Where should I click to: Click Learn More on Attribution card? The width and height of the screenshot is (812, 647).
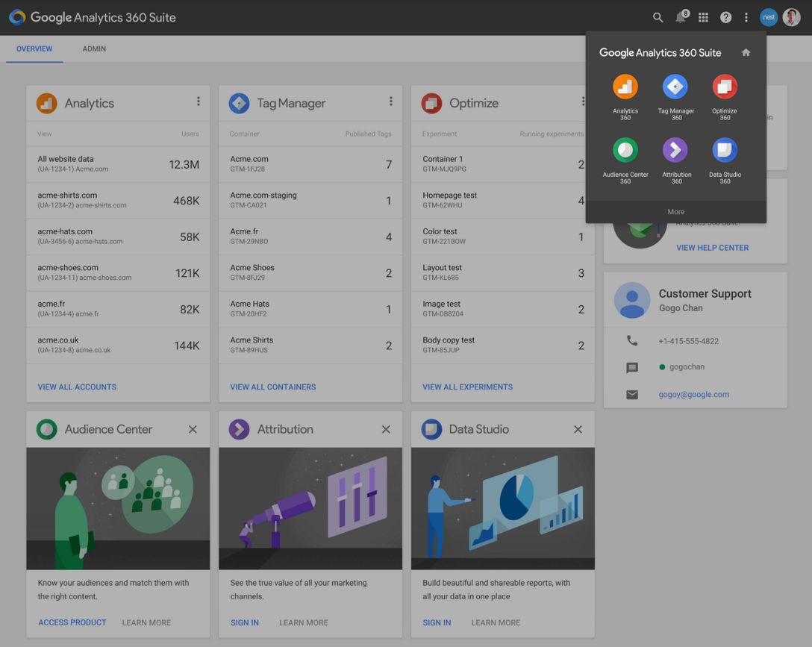click(304, 622)
